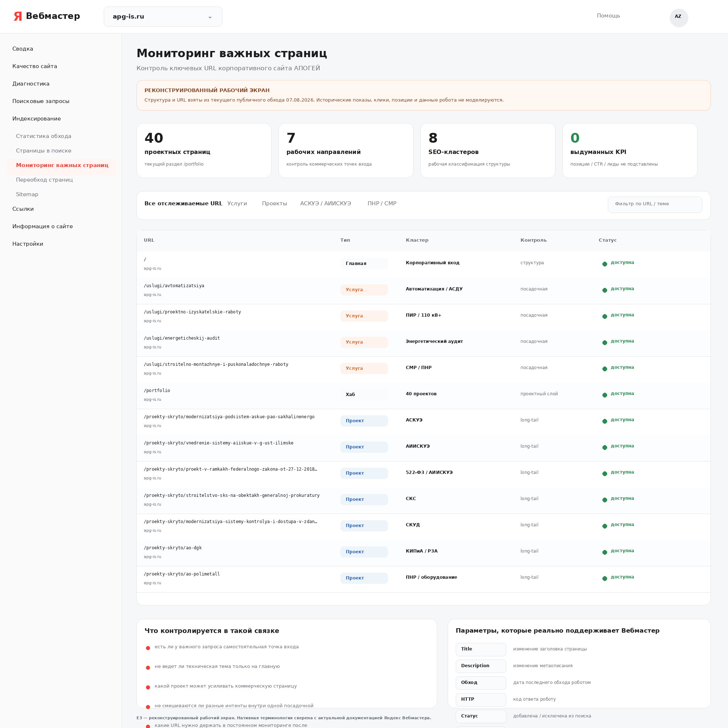Click Услуга badge in ПИР / 110 кВ+ row
The image size is (728, 728).
(x=364, y=316)
